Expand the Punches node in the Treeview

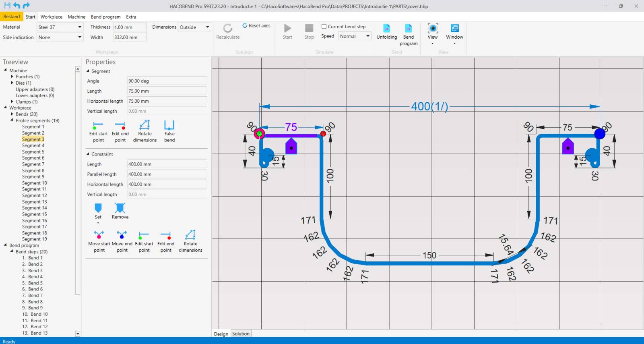[12, 77]
